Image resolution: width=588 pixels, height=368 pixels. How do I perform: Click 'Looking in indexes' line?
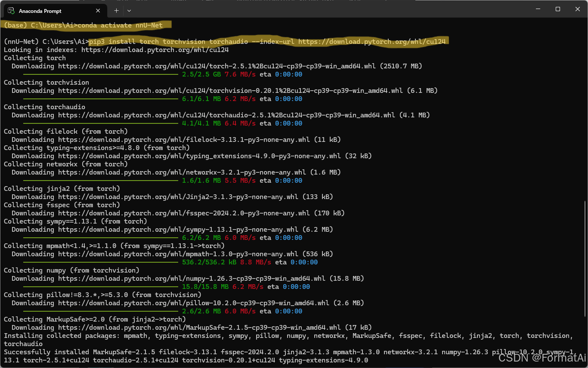tap(116, 50)
